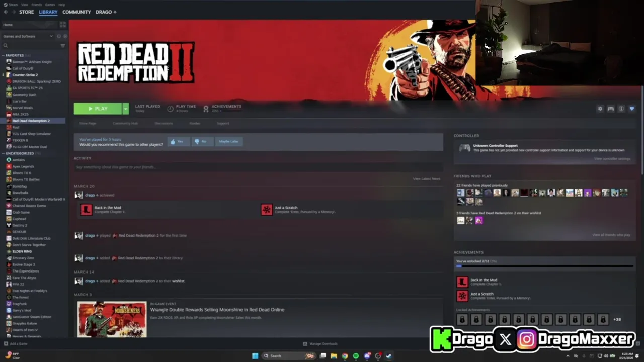Click the No thumbs-down recommend button
644x362 pixels.
click(x=202, y=142)
